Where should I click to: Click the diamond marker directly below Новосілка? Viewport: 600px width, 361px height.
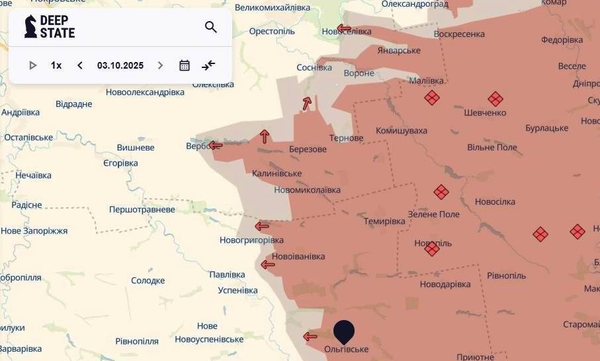coord(540,234)
